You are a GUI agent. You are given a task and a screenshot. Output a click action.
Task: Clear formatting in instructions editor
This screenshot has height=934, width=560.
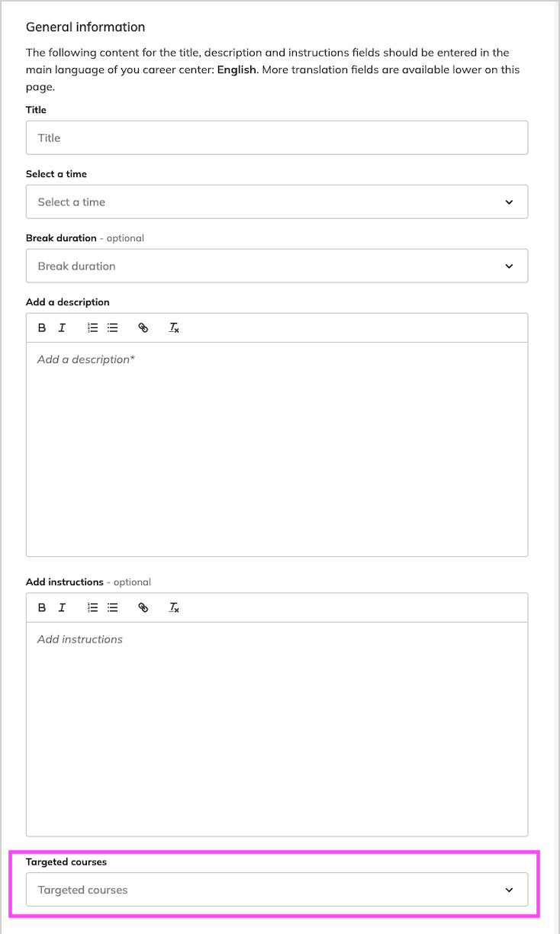pos(174,608)
